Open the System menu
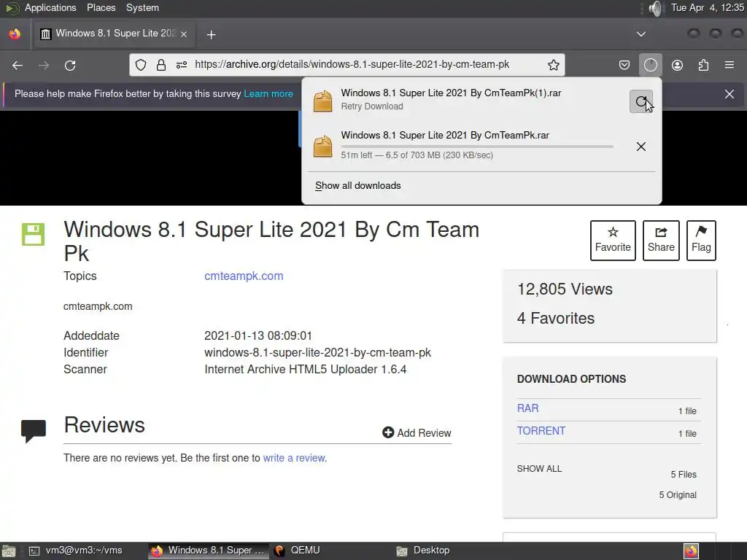747x560 pixels. tap(142, 7)
